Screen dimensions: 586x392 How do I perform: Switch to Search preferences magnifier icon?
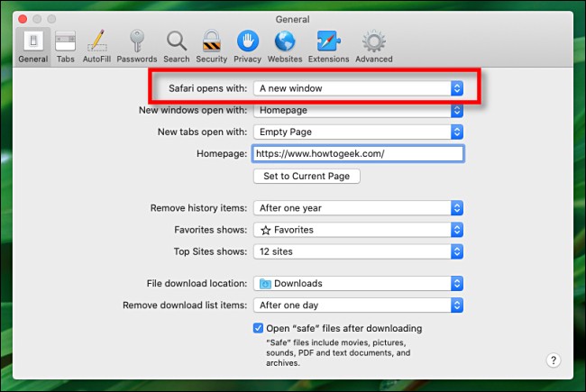(177, 45)
